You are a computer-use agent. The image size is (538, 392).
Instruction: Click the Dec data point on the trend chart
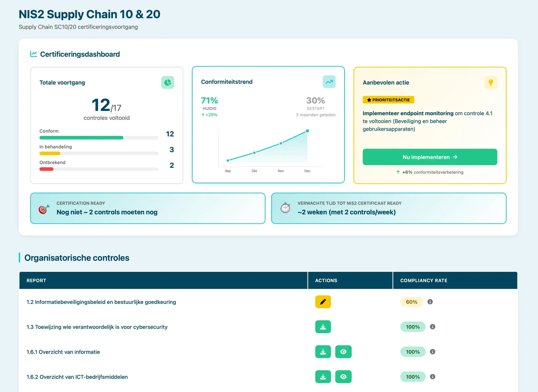pyautogui.click(x=307, y=131)
